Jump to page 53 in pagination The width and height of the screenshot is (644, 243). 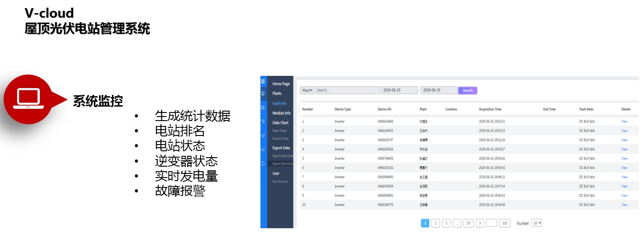pos(468,223)
